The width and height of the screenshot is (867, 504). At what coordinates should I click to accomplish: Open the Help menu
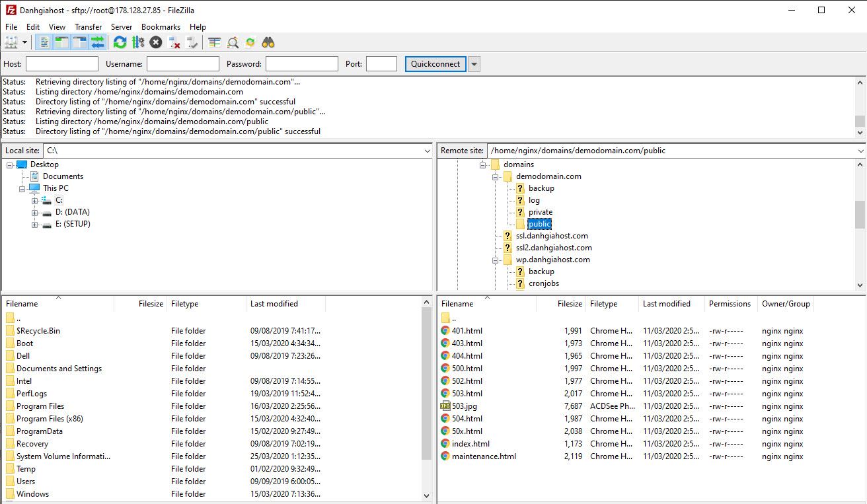point(198,27)
